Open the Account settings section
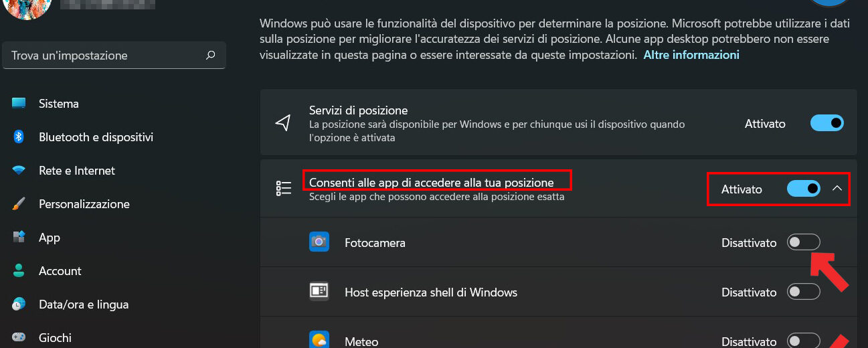The image size is (868, 348). click(60, 271)
